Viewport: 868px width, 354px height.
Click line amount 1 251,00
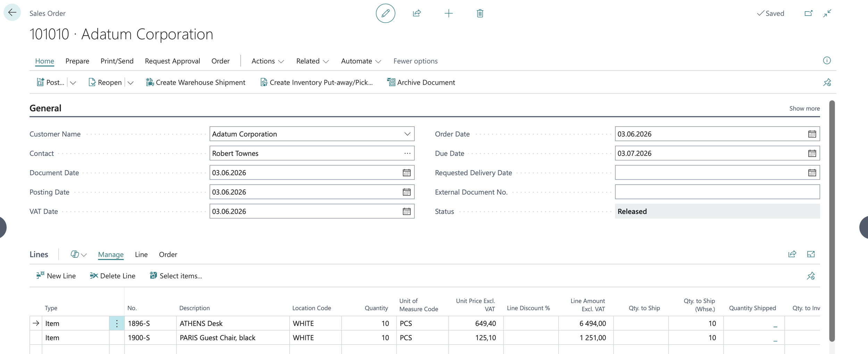coord(593,338)
